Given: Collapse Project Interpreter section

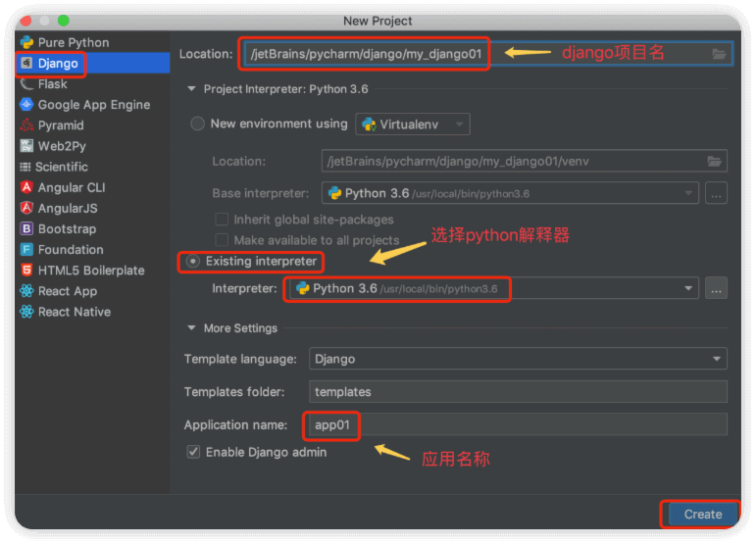Looking at the screenshot, I should pos(192,89).
